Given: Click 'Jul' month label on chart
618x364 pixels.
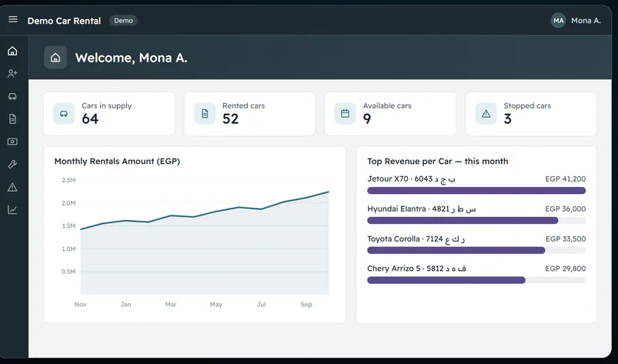Looking at the screenshot, I should (x=262, y=304).
